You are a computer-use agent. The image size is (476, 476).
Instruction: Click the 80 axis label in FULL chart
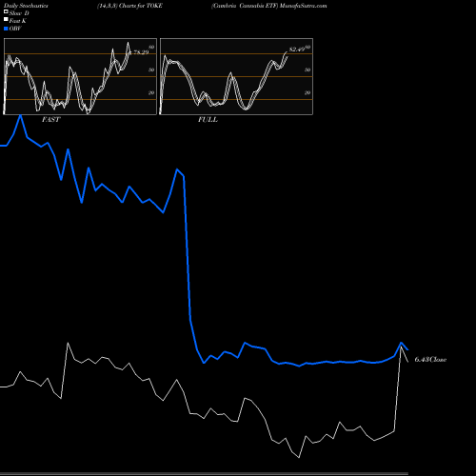tap(307, 48)
